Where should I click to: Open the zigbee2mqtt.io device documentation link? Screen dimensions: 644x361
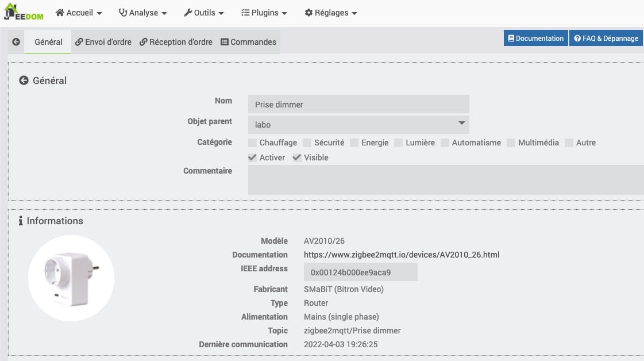[x=402, y=255]
